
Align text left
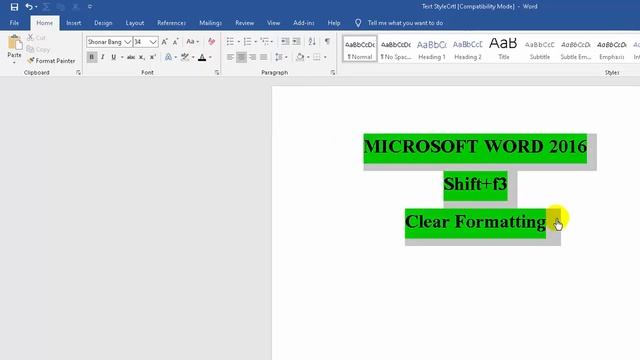click(x=230, y=57)
